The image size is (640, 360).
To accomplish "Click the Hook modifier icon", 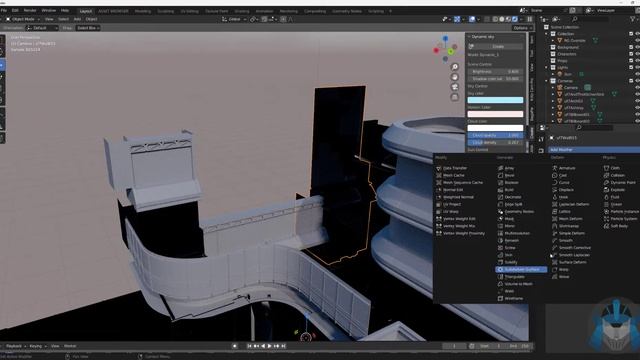I will [555, 197].
